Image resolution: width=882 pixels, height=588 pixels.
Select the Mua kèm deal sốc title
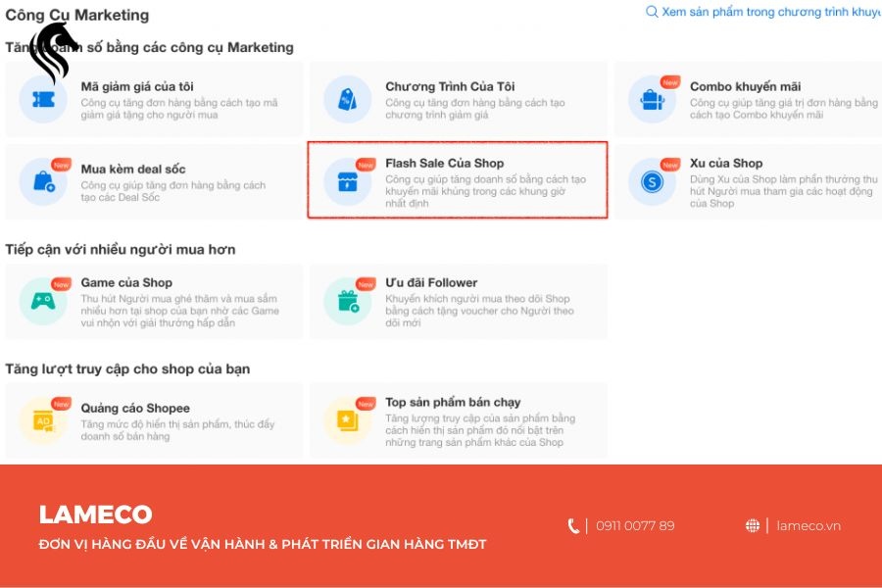coord(133,169)
